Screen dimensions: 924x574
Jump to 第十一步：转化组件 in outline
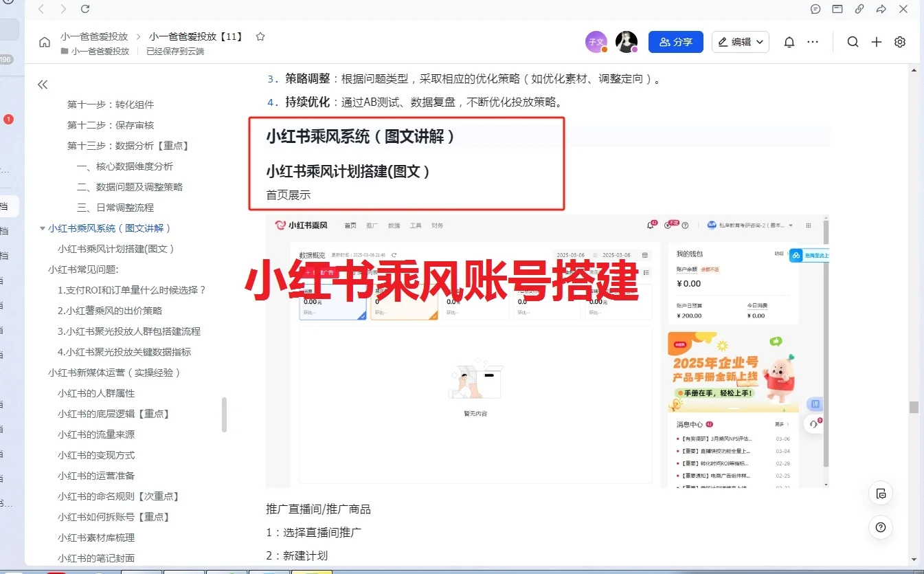pos(111,104)
